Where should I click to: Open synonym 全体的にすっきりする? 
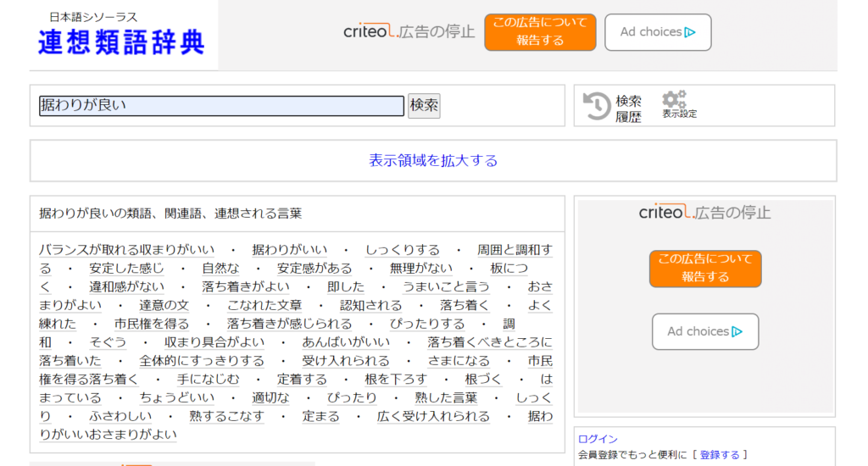202,361
